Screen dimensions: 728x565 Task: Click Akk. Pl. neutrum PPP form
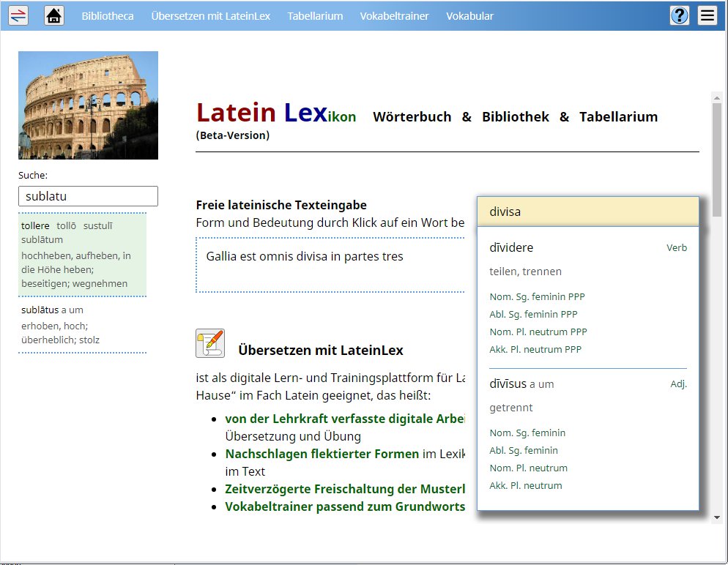click(535, 350)
